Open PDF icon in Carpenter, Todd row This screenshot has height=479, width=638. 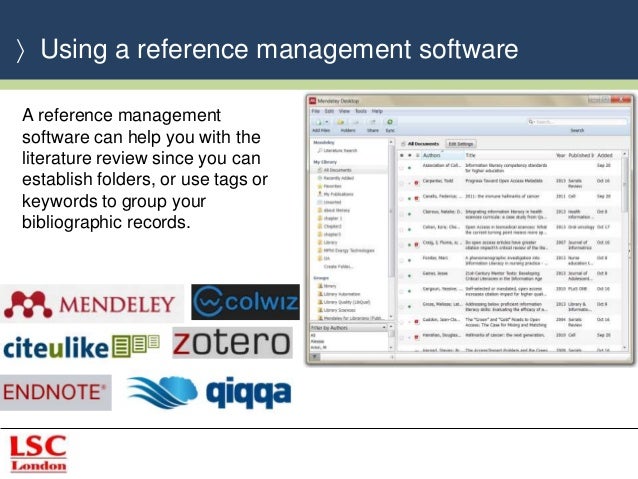417,183
